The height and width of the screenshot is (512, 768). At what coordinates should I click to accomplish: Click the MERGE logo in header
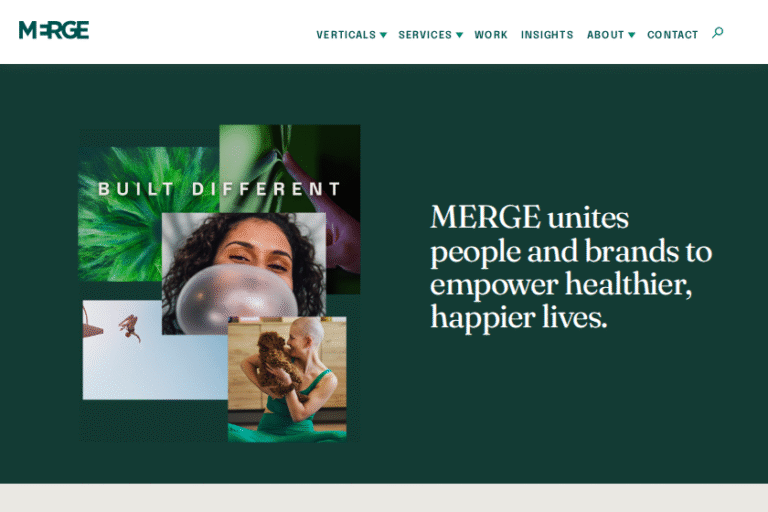click(54, 30)
